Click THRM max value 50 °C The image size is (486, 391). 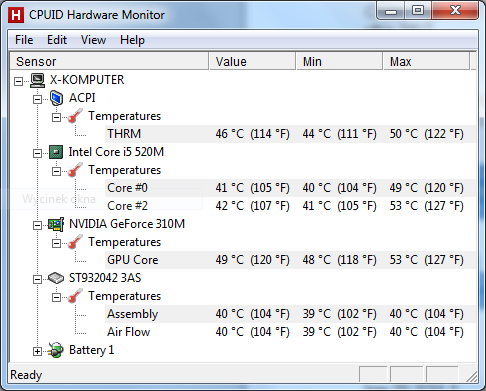pos(427,134)
